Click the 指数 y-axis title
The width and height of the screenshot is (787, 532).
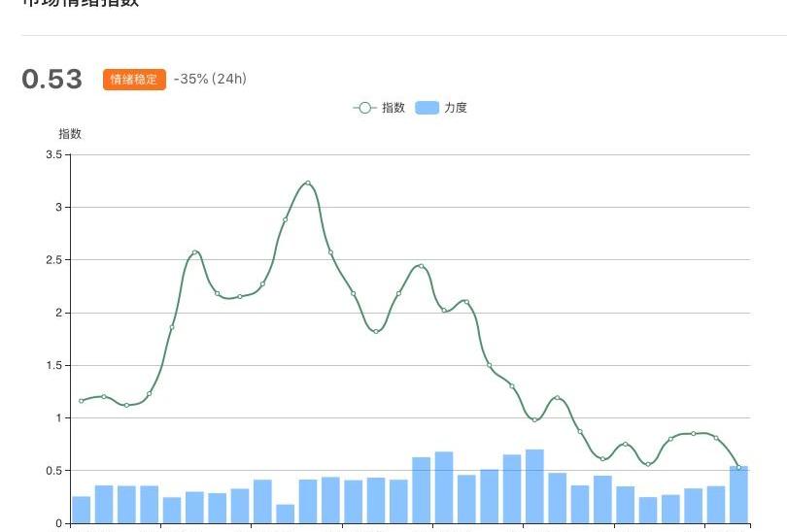[x=70, y=134]
